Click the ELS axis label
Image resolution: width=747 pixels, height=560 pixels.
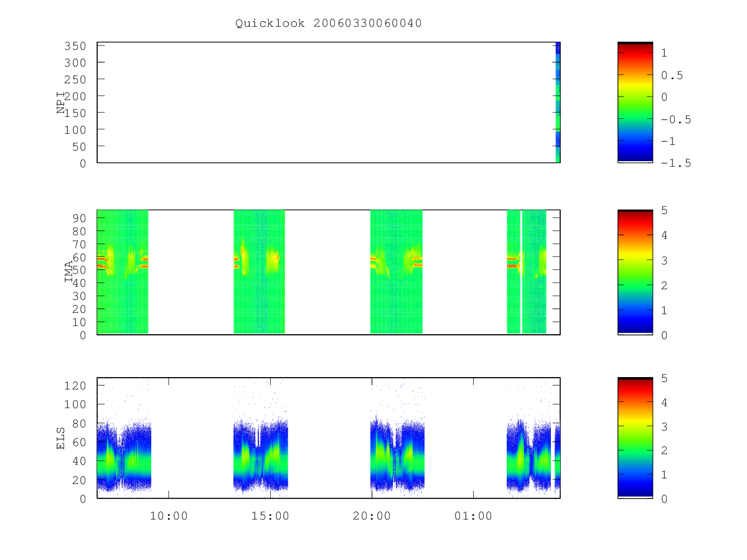pyautogui.click(x=61, y=437)
